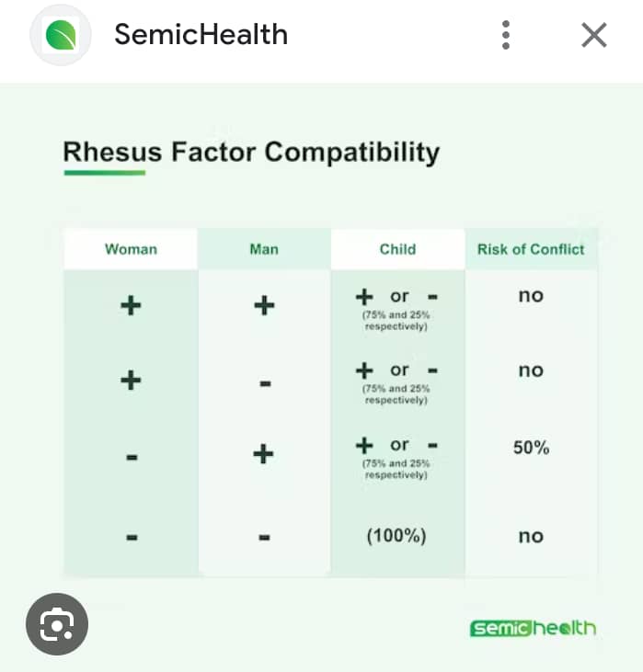Select the Risk of Conflict header
The image size is (643, 672).
531,249
